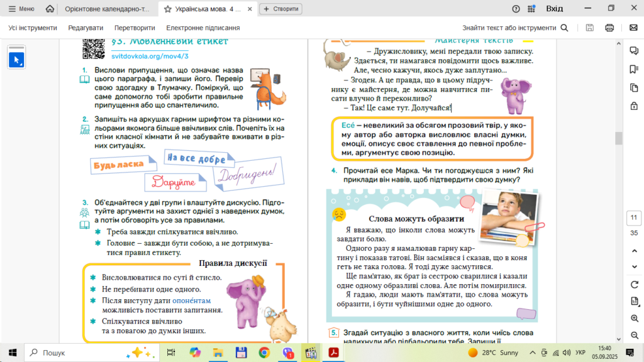Open the Help question mark icon

(516, 9)
